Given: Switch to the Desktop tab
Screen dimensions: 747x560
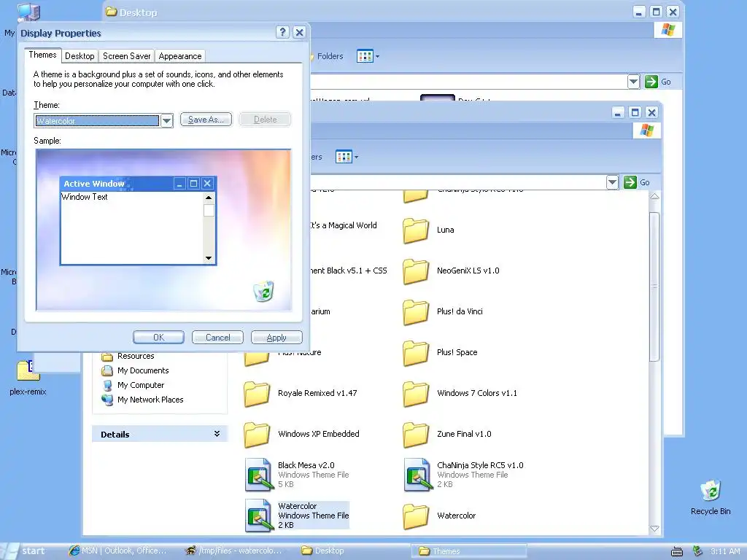Looking at the screenshot, I should [x=80, y=55].
